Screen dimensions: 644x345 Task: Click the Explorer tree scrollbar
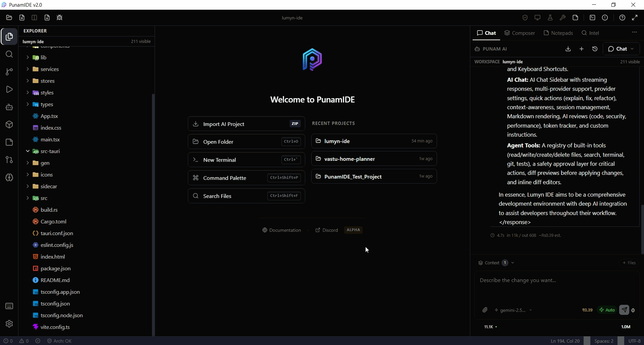tap(153, 214)
